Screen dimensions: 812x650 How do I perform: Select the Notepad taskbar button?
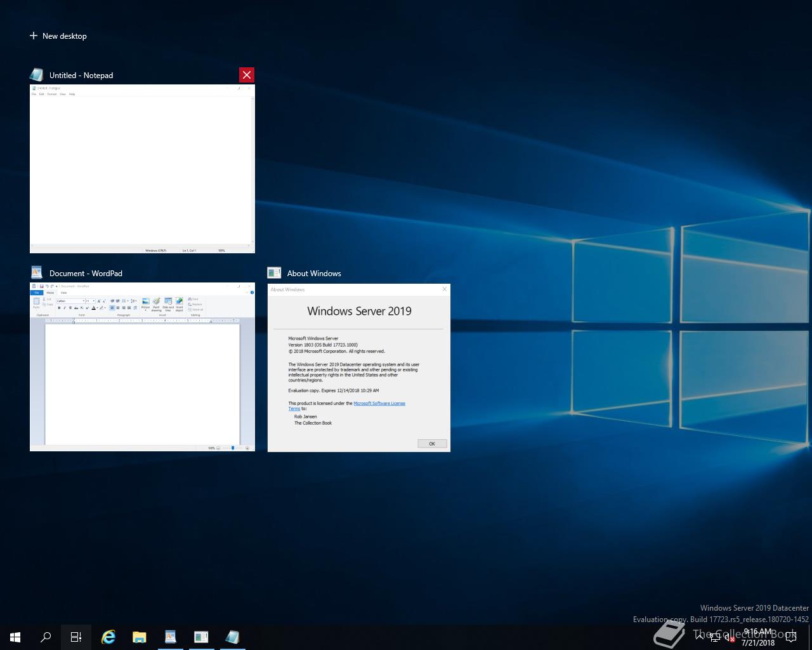pos(232,637)
